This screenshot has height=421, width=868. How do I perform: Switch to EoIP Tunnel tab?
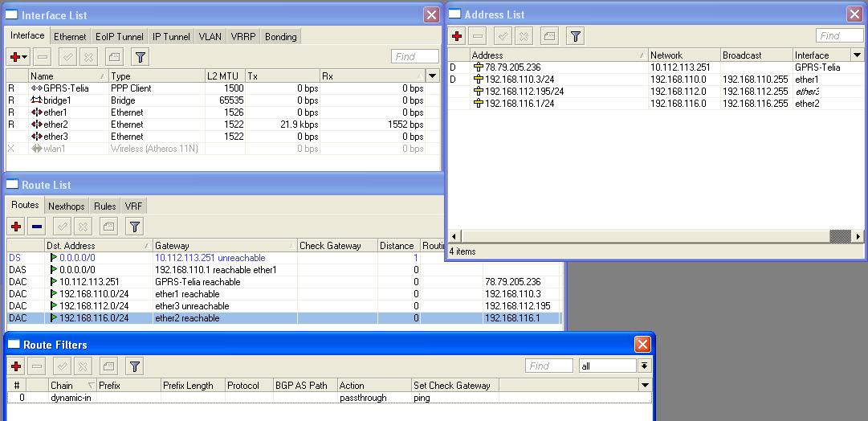[120, 37]
